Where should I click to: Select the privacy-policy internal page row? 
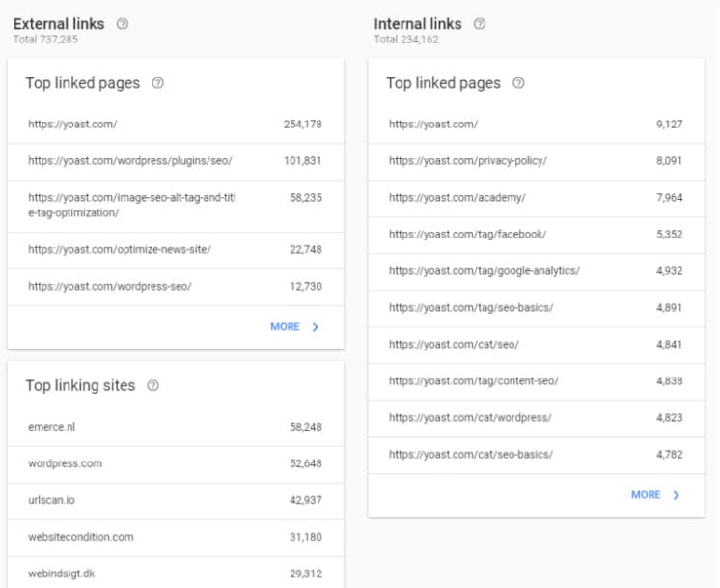tap(536, 161)
